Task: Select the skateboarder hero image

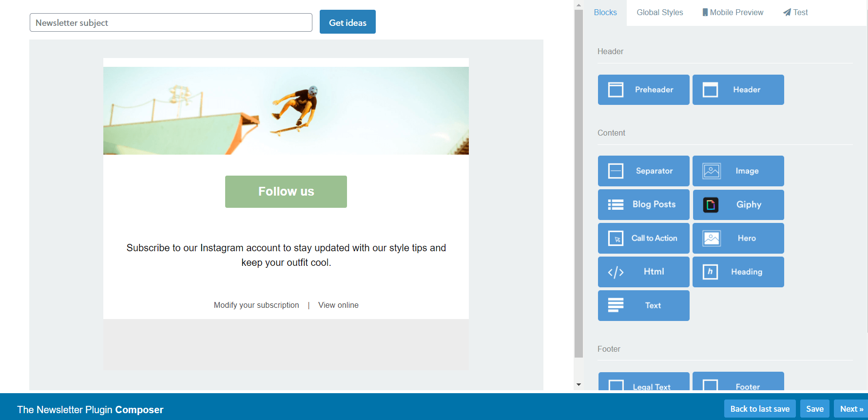Action: tap(286, 111)
